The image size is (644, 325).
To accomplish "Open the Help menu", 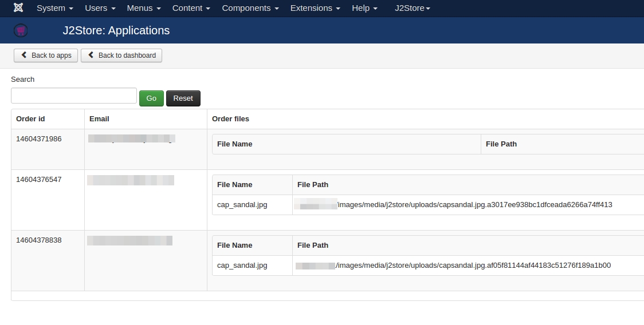I will pyautogui.click(x=364, y=8).
